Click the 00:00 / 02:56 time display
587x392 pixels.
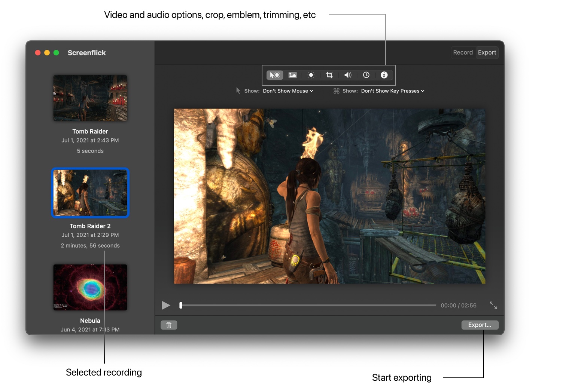click(459, 306)
